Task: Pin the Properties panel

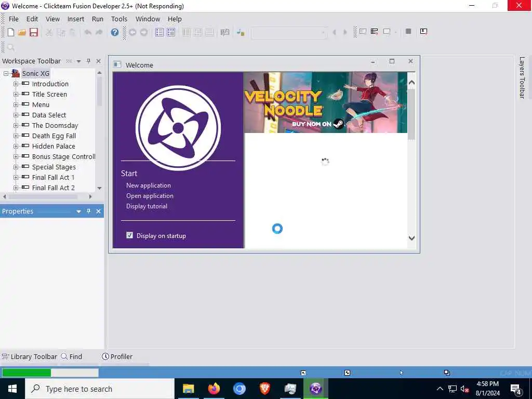Action: 88,211
